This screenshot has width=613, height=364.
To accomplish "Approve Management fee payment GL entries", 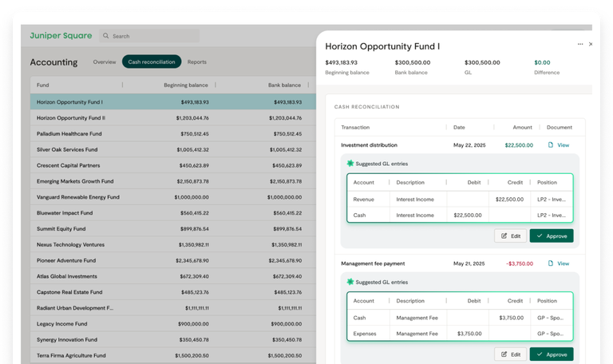I will (552, 354).
